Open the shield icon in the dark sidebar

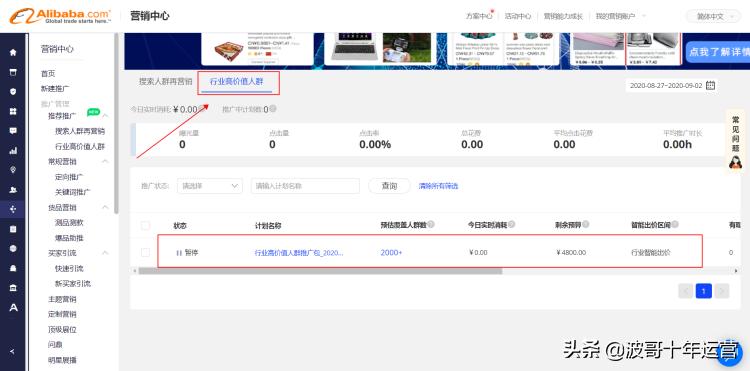pyautogui.click(x=13, y=91)
